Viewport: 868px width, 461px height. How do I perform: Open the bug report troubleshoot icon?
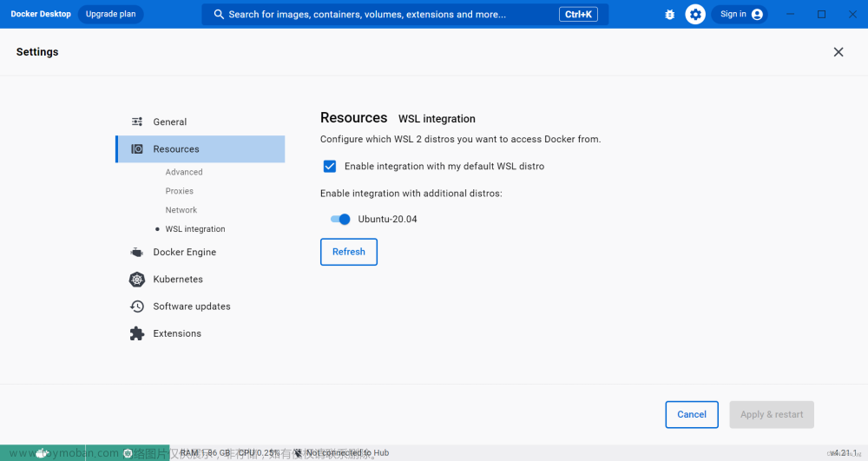point(670,15)
